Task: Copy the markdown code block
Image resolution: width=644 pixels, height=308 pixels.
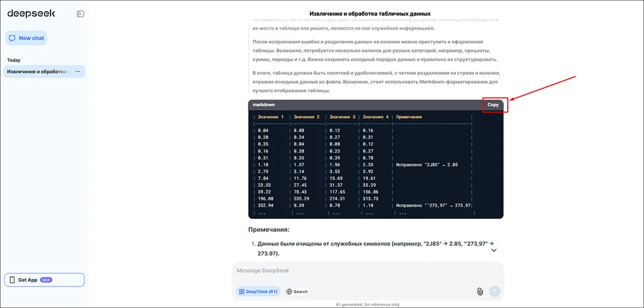Action: [x=493, y=105]
